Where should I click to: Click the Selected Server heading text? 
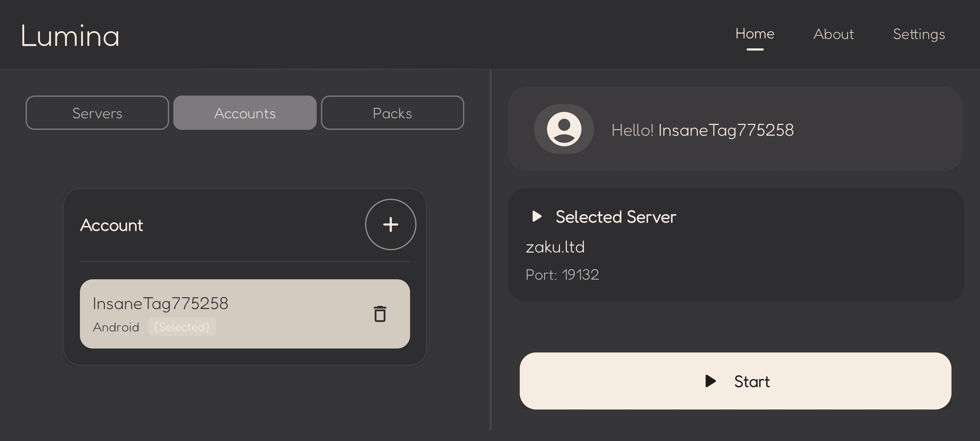pos(616,217)
